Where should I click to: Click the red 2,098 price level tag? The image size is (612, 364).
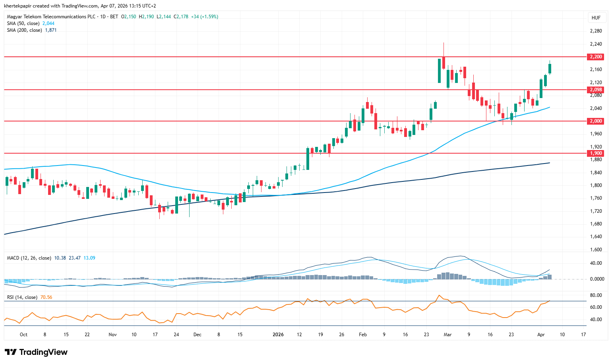(x=596, y=90)
